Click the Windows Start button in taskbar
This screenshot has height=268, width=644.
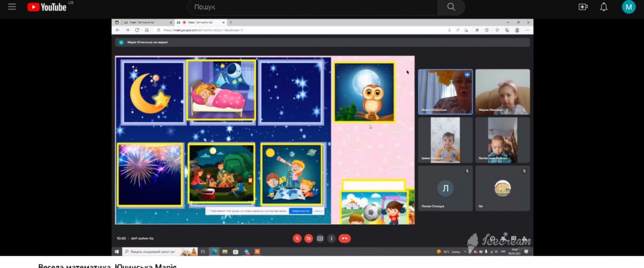click(x=116, y=252)
